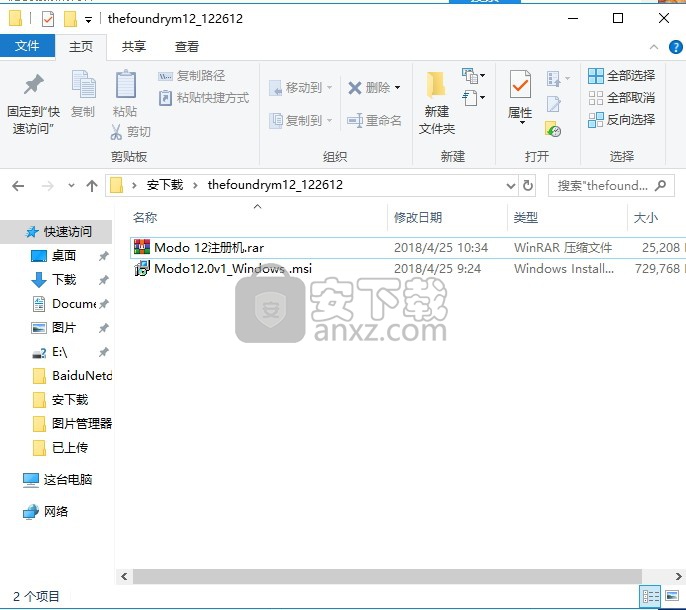Image resolution: width=686 pixels, height=610 pixels.
Task: Click the Edit icon in ribbon
Action: point(553,104)
